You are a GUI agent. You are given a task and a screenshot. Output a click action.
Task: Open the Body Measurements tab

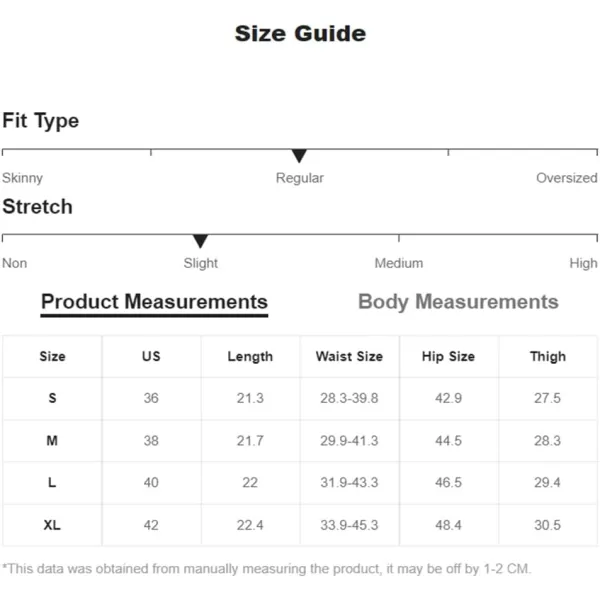458,302
